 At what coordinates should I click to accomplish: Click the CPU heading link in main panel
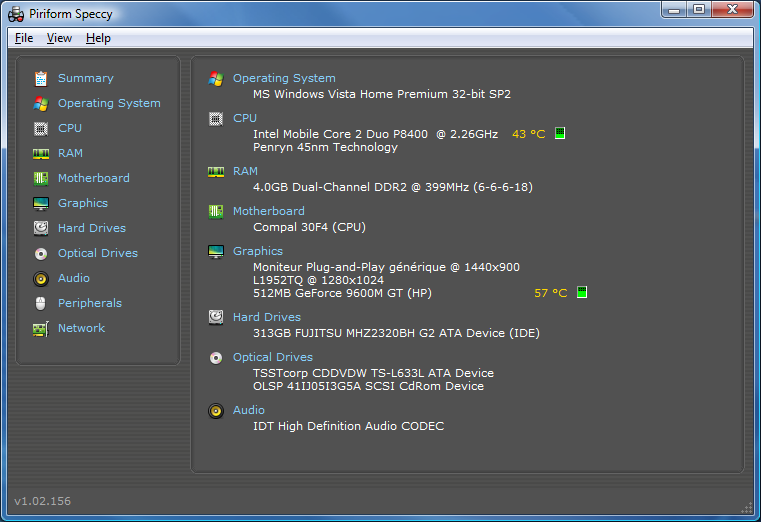[x=245, y=118]
